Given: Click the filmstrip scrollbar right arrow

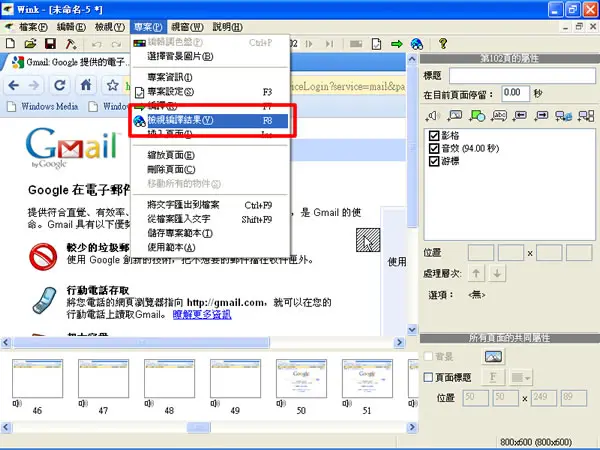Looking at the screenshot, I should (x=412, y=427).
